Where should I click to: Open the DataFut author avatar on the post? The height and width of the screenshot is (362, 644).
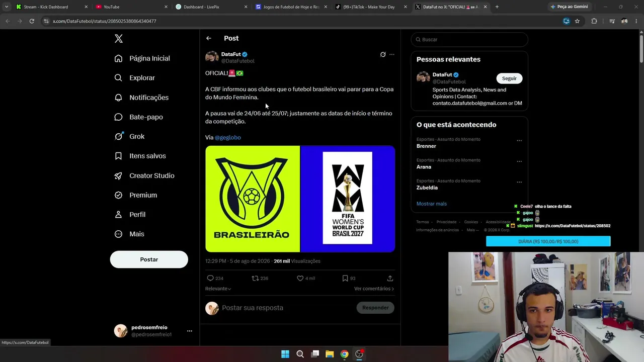(212, 57)
